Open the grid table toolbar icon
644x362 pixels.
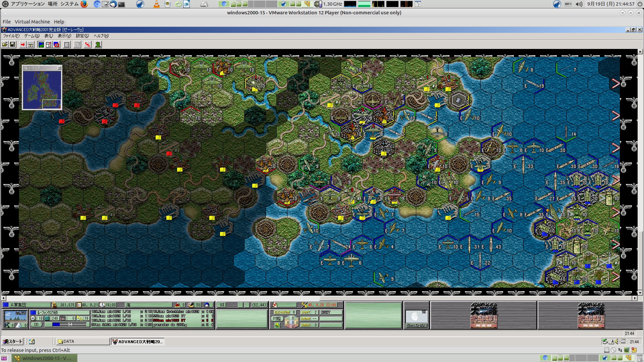click(x=67, y=45)
